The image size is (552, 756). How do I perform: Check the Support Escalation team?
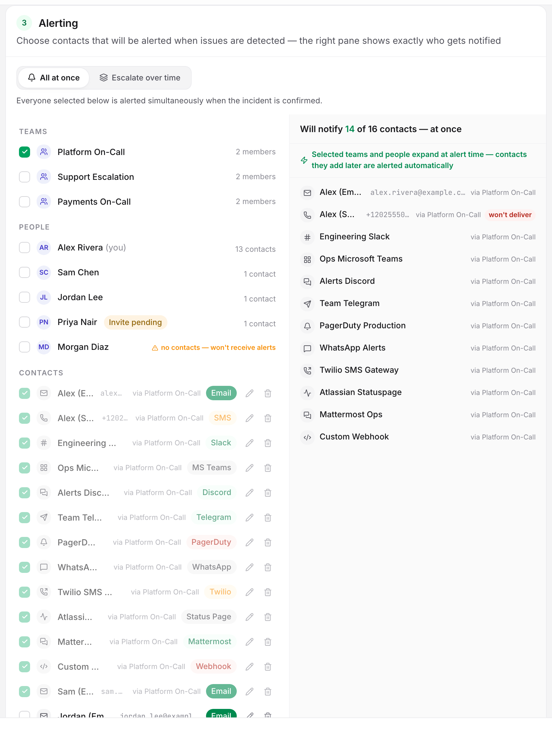[x=25, y=177]
